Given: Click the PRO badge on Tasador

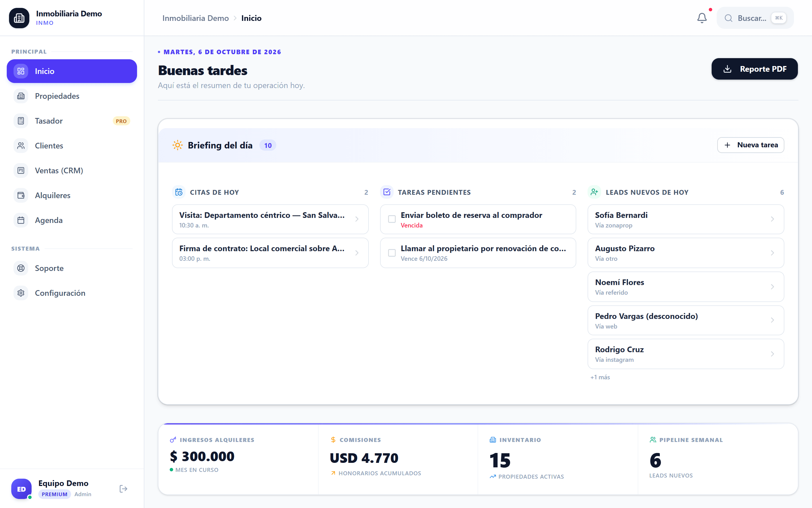Looking at the screenshot, I should [x=121, y=121].
